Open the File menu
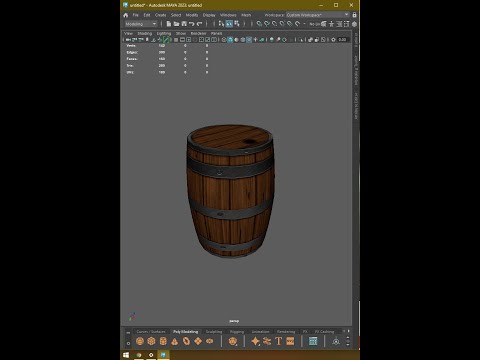 (x=135, y=15)
